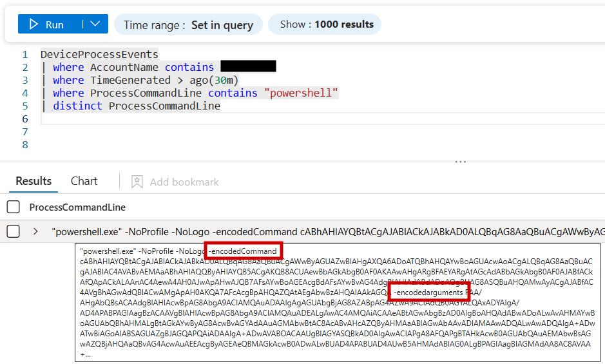Switch to the Chart tab
The height and width of the screenshot is (364, 605).
[x=84, y=181]
